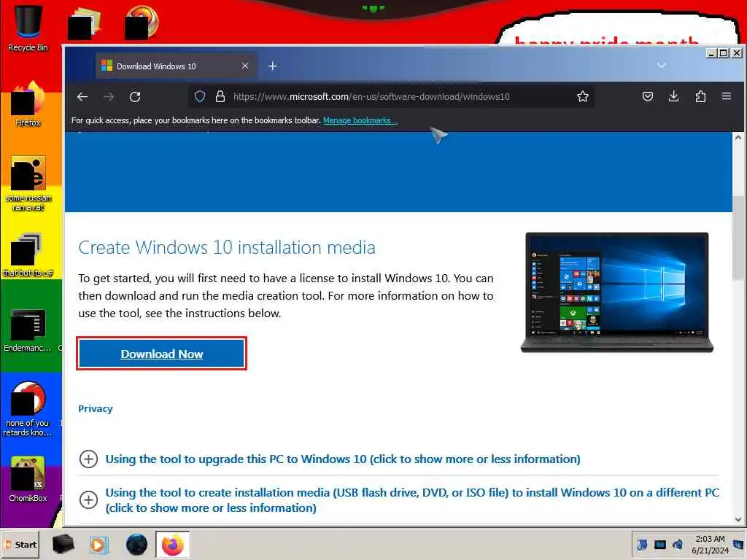Viewport: 747px width, 560px height.
Task: Click the Firefox taskbar button
Action: 172,544
